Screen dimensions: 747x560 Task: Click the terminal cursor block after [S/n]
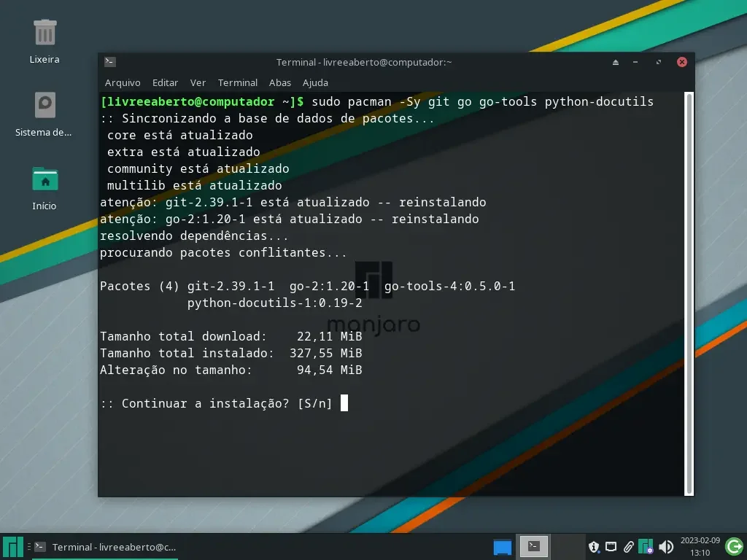point(344,402)
